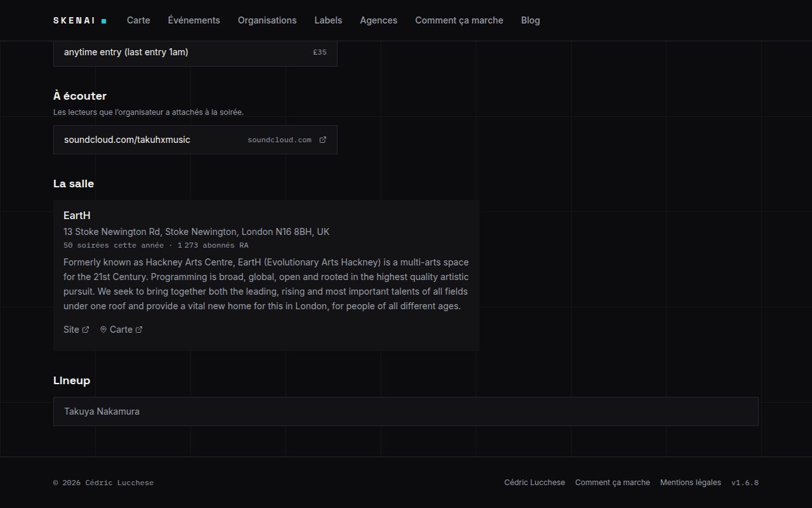Open soundcloud.com/takuhxmusic link
Viewport: 812px width, 508px height.
[195, 140]
